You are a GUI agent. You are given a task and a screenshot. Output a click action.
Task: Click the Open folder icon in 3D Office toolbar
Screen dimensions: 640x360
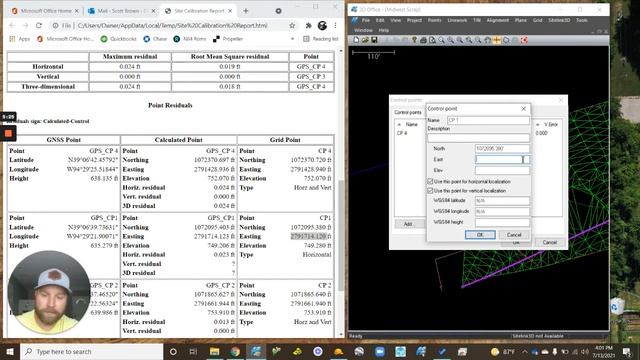[365, 40]
